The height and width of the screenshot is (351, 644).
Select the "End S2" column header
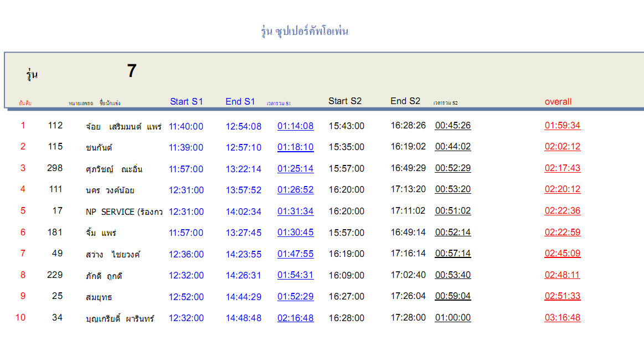405,101
